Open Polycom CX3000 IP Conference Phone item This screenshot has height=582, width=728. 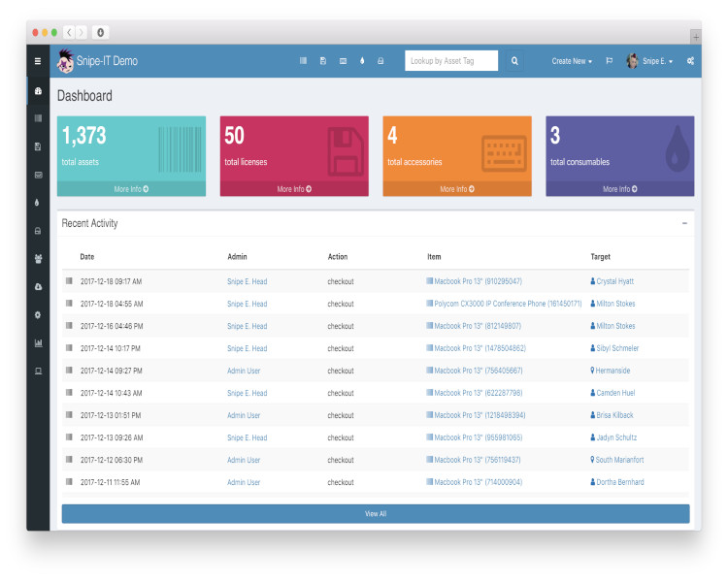coord(506,304)
